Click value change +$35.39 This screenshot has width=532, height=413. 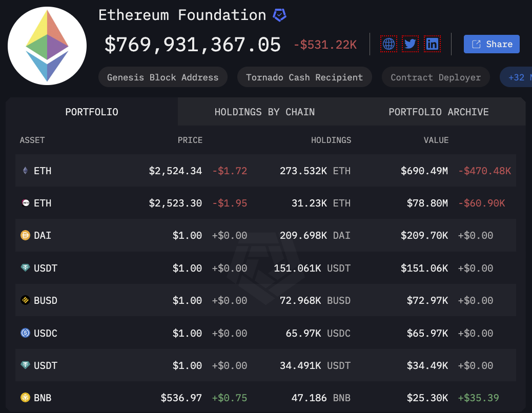(x=478, y=398)
